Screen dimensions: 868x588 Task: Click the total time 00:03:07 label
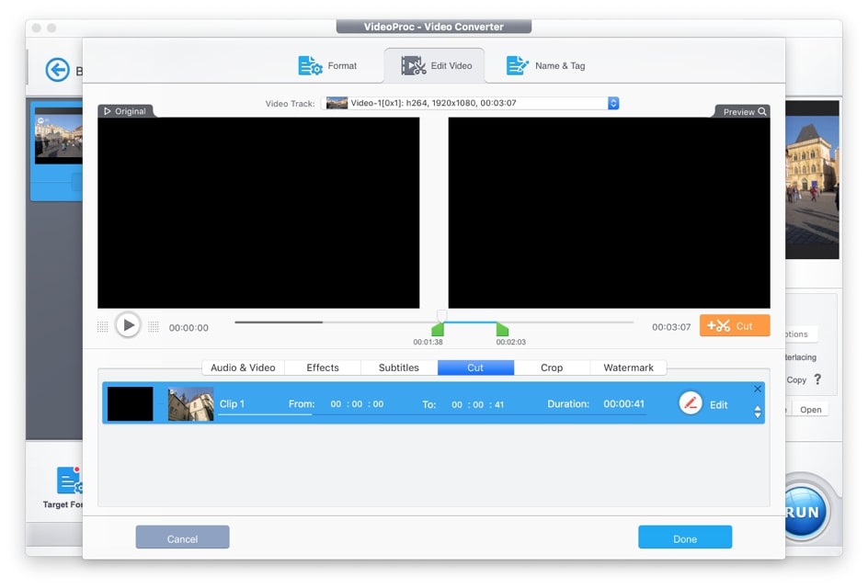point(671,327)
